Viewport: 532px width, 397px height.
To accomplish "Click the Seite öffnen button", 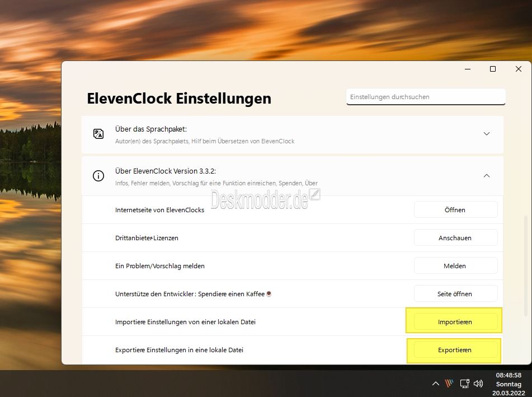I will pos(456,294).
